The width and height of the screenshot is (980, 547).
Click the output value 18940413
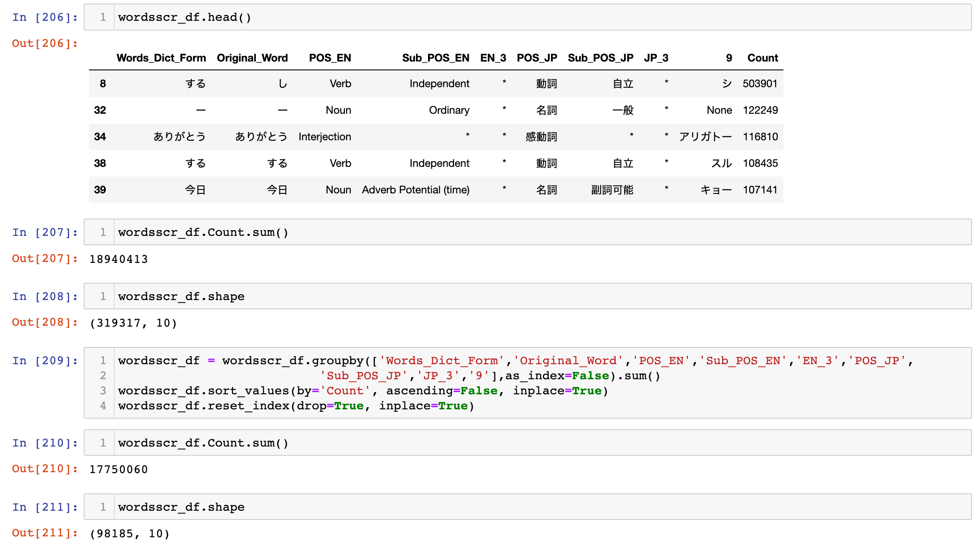coord(119,259)
